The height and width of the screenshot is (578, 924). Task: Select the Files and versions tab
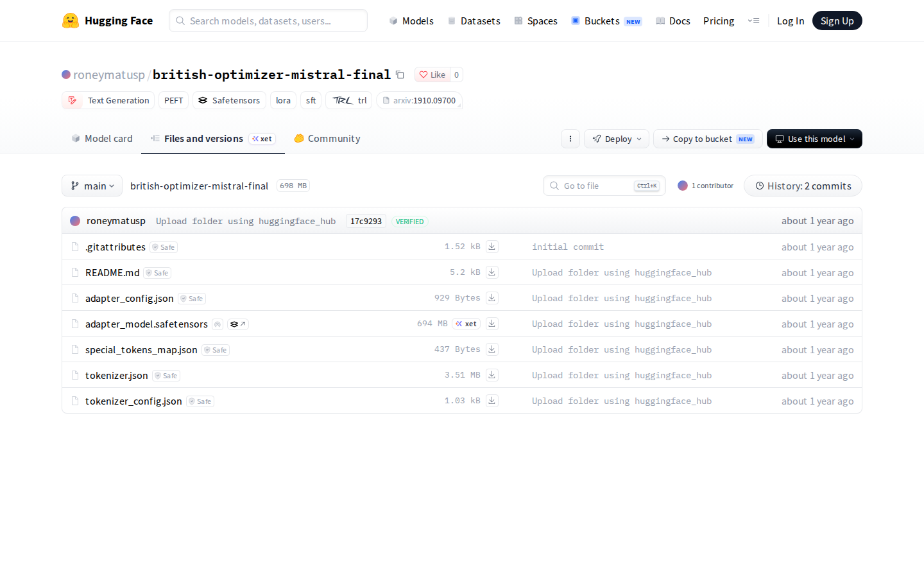(213, 138)
